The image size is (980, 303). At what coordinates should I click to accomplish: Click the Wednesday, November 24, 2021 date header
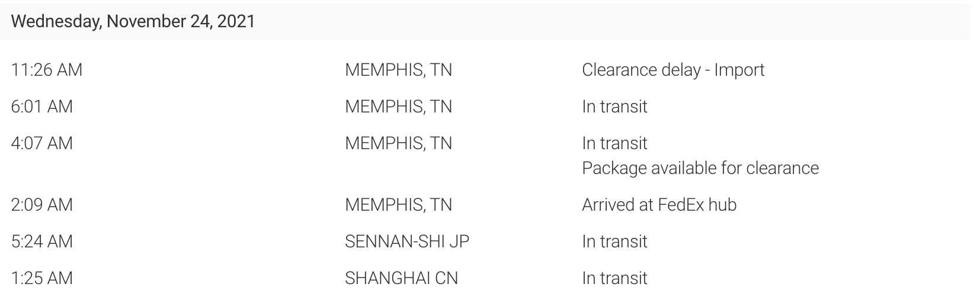tap(133, 21)
